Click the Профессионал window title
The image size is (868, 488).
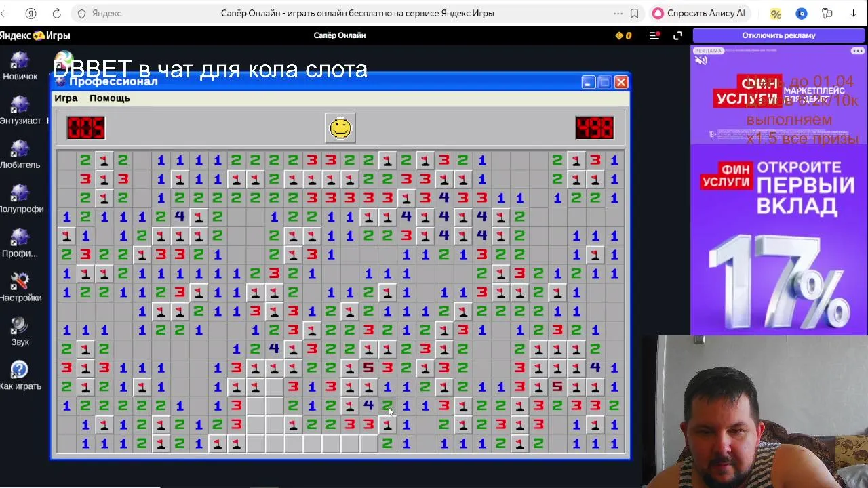click(x=113, y=82)
